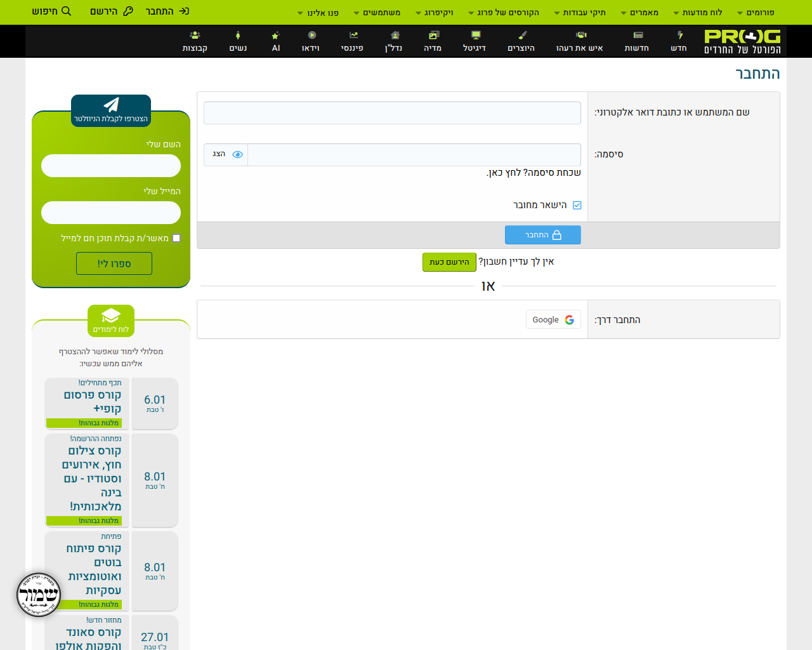Sign in with the Google button
This screenshot has width=812, height=650.
click(x=553, y=319)
